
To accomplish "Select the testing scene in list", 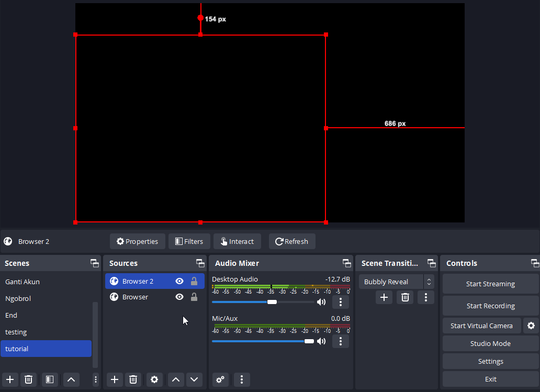I will tap(16, 332).
